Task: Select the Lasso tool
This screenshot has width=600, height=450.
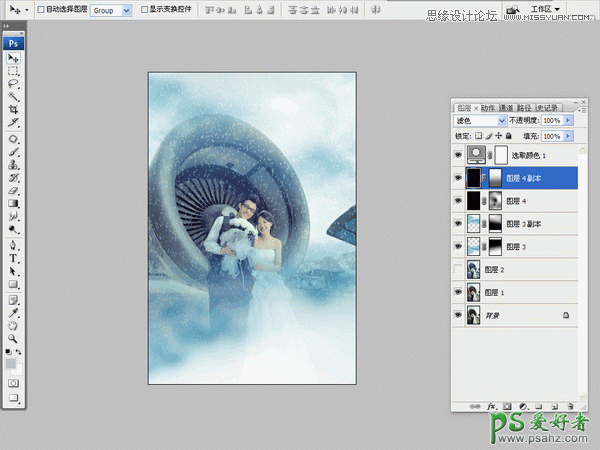Action: pos(14,84)
